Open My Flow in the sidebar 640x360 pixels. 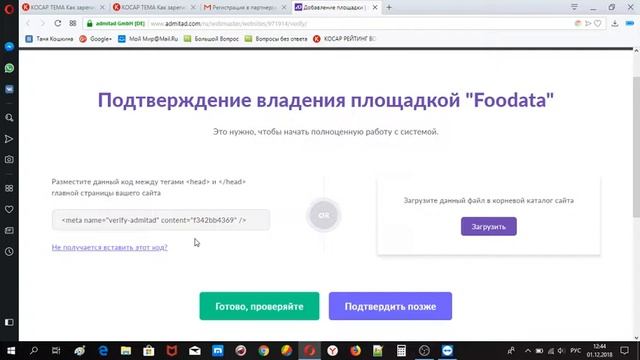point(9,139)
